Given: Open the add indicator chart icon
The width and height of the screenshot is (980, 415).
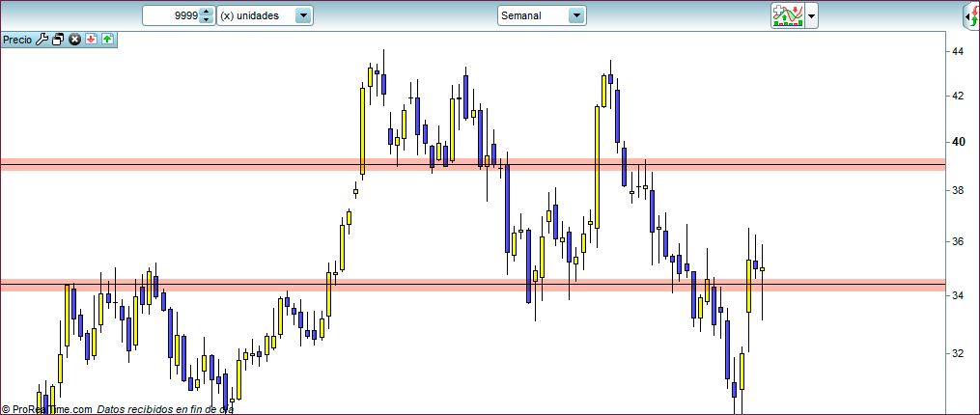Looking at the screenshot, I should pos(787,15).
